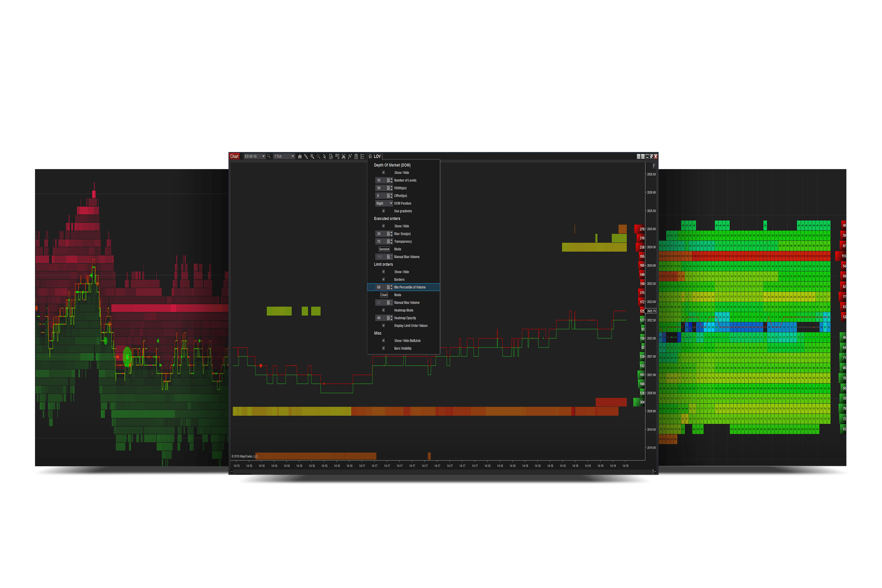Increase or decrease Number of Levels stepper

(392, 181)
